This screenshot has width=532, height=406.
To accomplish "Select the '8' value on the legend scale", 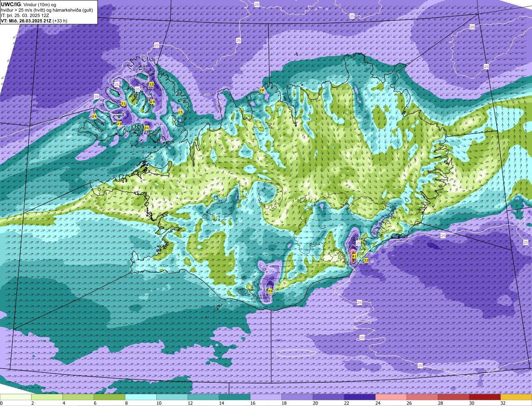I will [126, 403].
